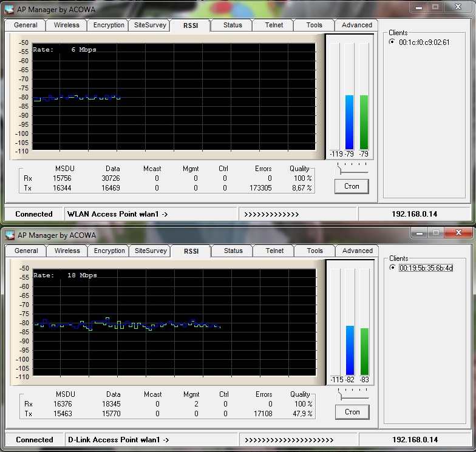
Task: Click the Tx MSDU value 15463
Action: pos(63,414)
